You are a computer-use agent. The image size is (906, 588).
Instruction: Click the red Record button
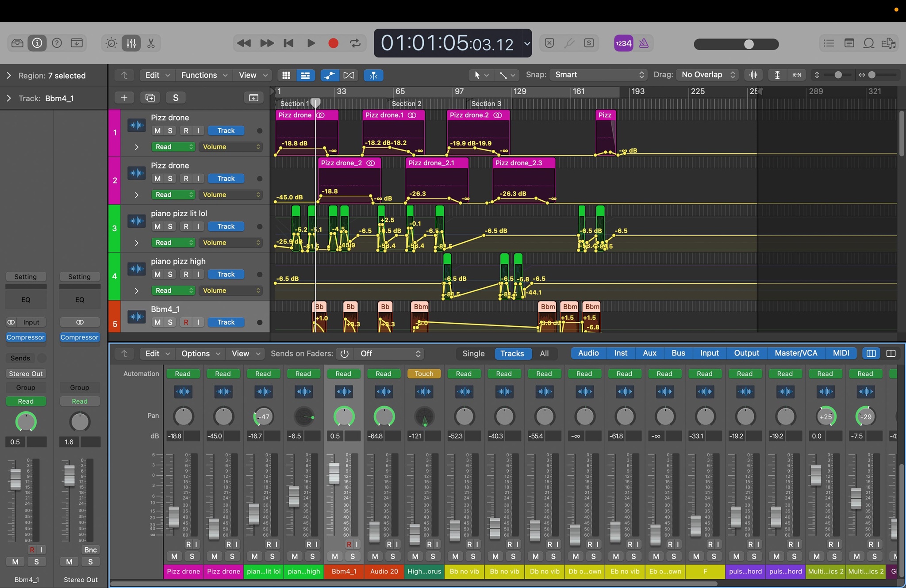click(x=334, y=43)
